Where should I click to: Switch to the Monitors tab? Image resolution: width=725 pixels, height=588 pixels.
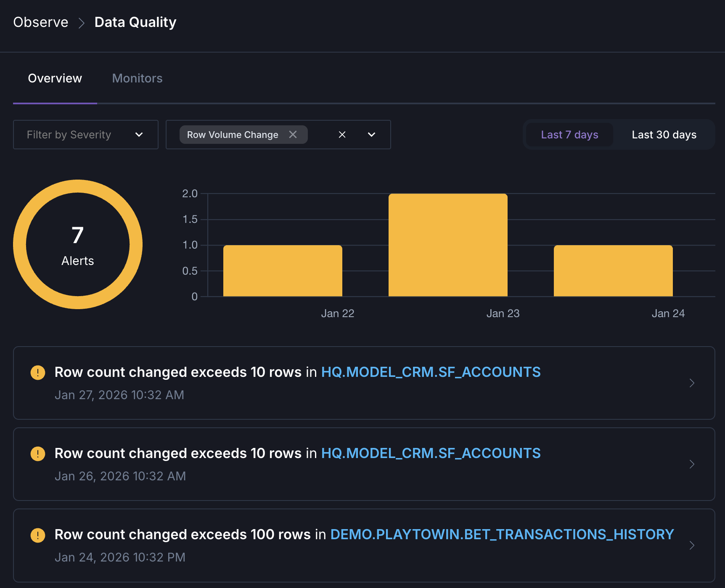click(x=137, y=78)
